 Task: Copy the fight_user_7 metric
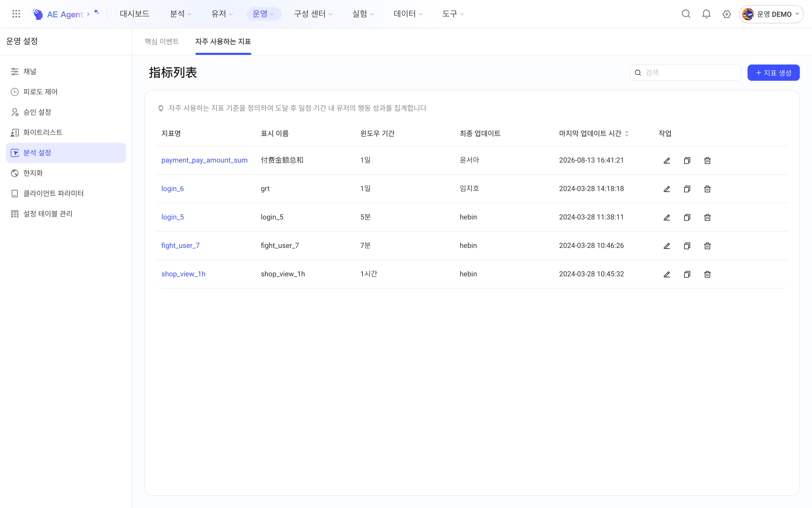[x=687, y=246]
